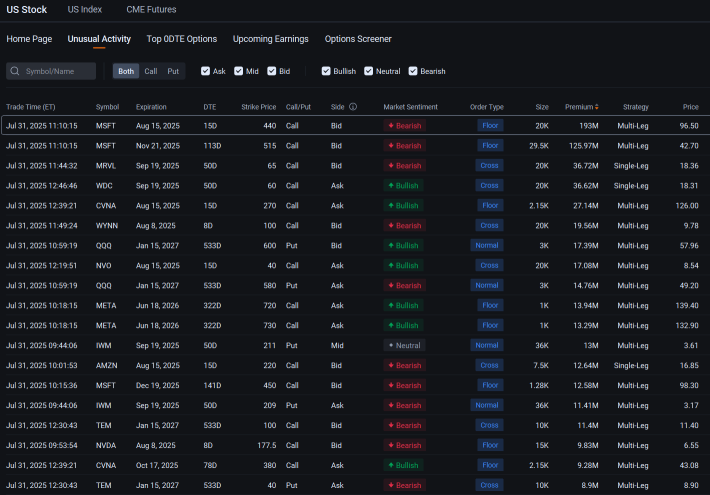Click the NVDA symbol cell

click(x=106, y=445)
